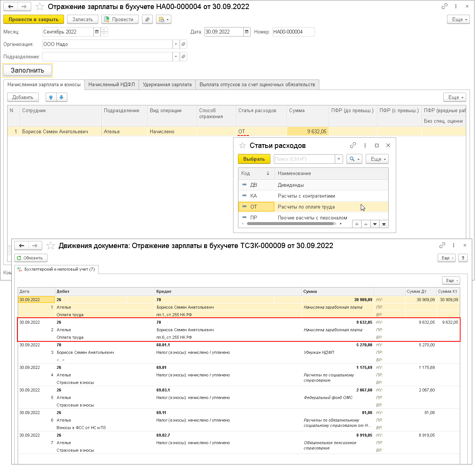Star the Движения документа window as favorite
The image size is (476, 466).
(50, 246)
